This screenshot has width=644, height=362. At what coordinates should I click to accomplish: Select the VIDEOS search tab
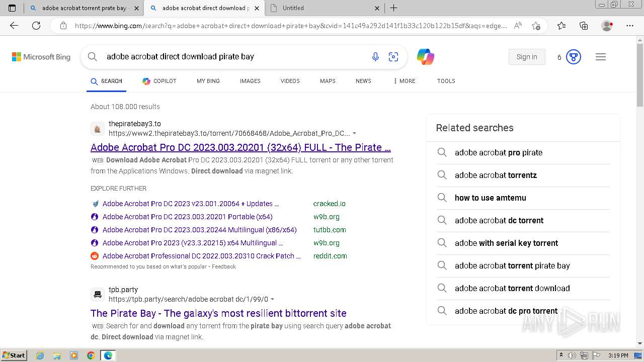[x=290, y=81]
